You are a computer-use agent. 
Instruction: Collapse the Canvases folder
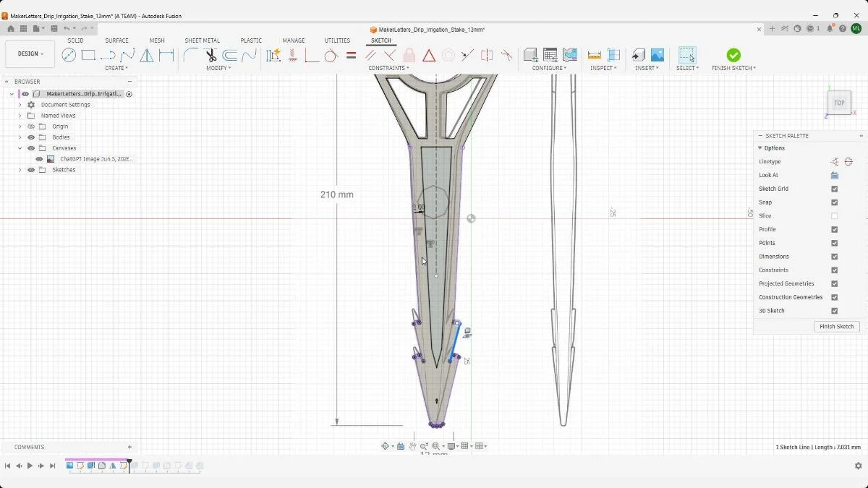pos(20,148)
